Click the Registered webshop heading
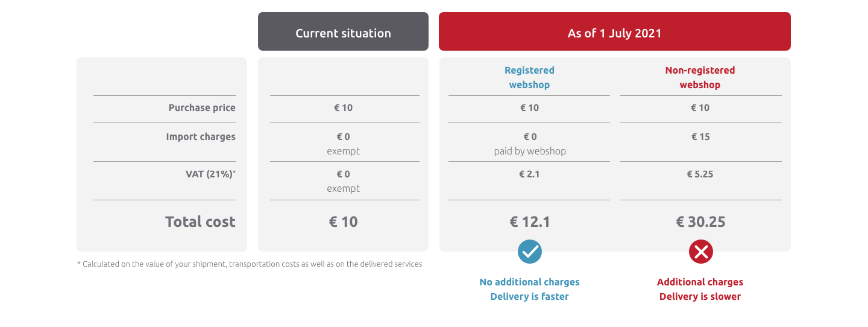Image resolution: width=868 pixels, height=327 pixels. (x=529, y=77)
